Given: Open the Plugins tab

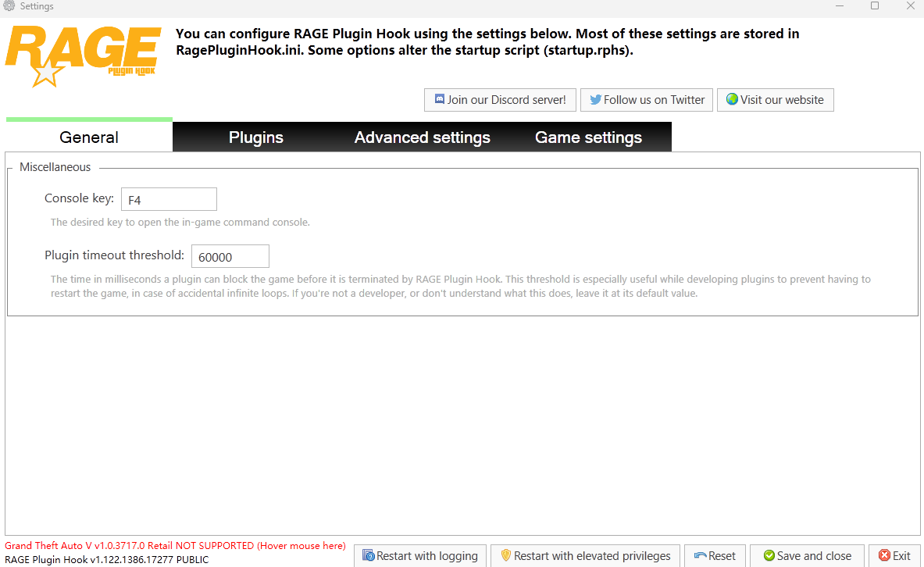Looking at the screenshot, I should coord(255,137).
